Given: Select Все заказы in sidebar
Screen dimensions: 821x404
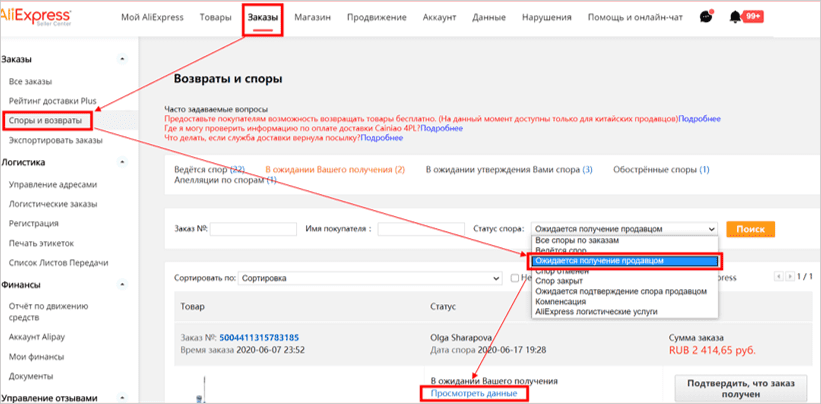Looking at the screenshot, I should [30, 82].
